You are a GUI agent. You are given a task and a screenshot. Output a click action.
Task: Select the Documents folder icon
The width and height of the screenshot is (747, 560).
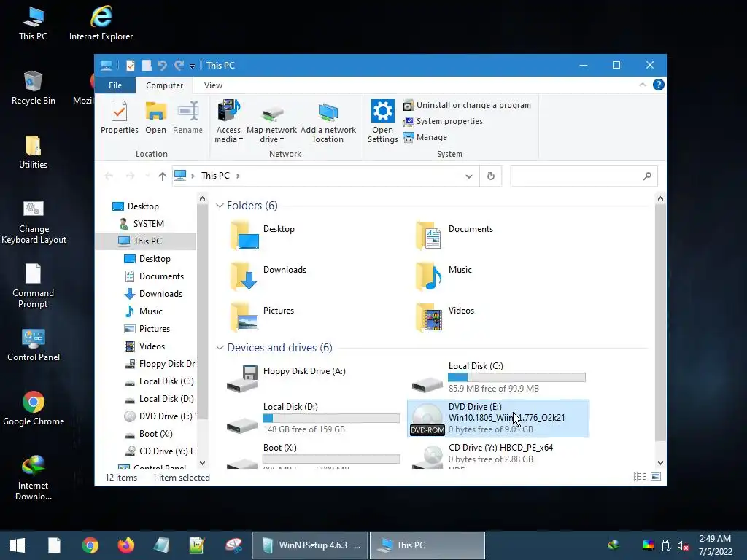tap(427, 235)
